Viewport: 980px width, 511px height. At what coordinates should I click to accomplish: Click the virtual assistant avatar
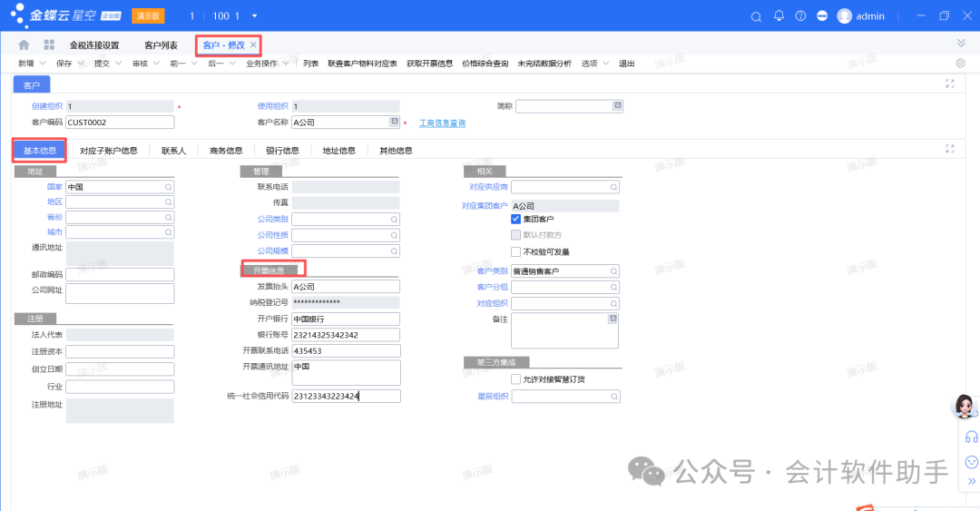965,407
